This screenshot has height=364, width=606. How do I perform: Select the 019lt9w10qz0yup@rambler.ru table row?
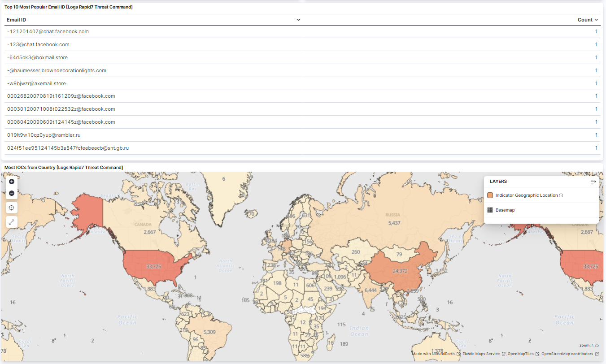click(x=44, y=135)
